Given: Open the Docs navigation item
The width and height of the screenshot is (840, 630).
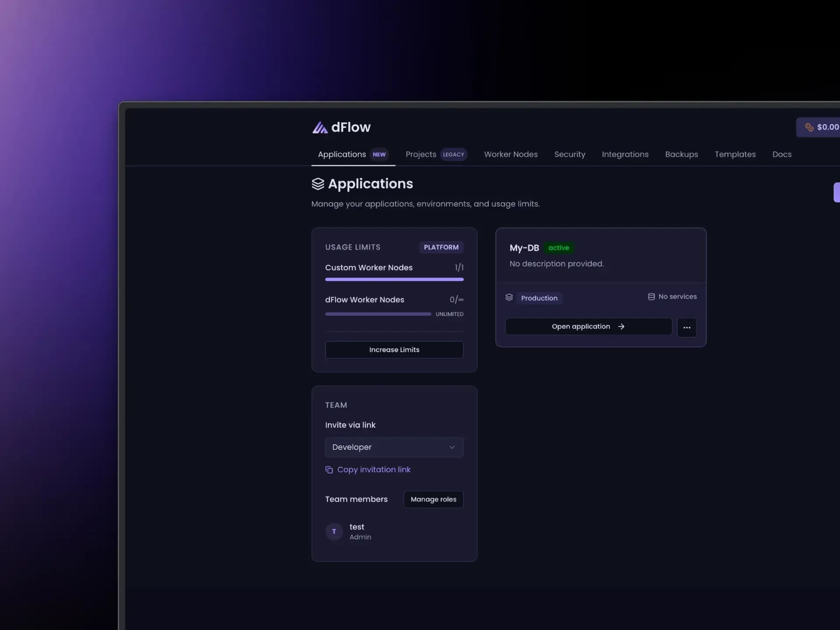Looking at the screenshot, I should (781, 154).
